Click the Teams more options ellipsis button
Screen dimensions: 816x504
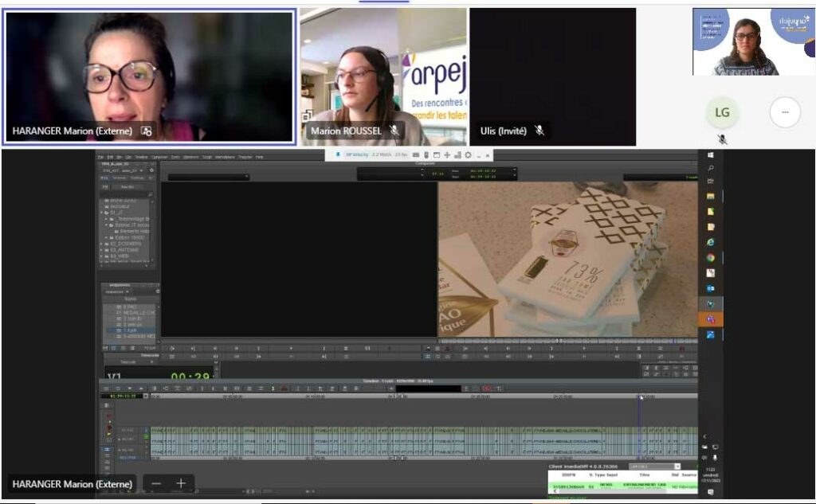click(785, 113)
